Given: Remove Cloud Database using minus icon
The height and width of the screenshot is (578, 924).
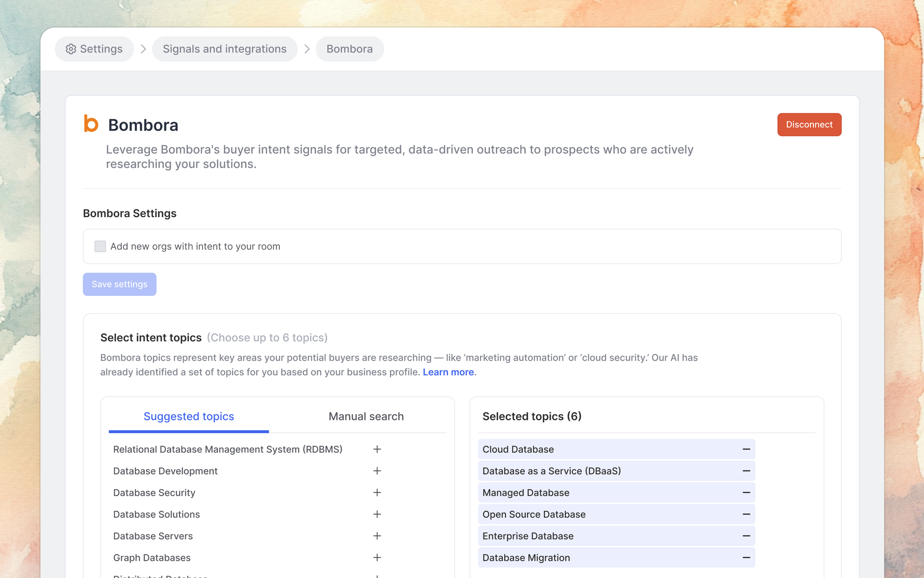Looking at the screenshot, I should (746, 449).
